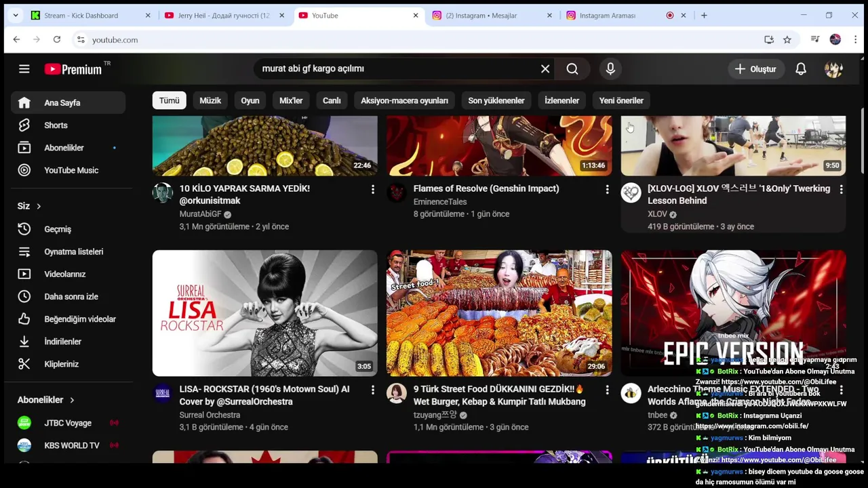Switch to Jerry Heil browser tab
The image size is (868, 488).
224,15
